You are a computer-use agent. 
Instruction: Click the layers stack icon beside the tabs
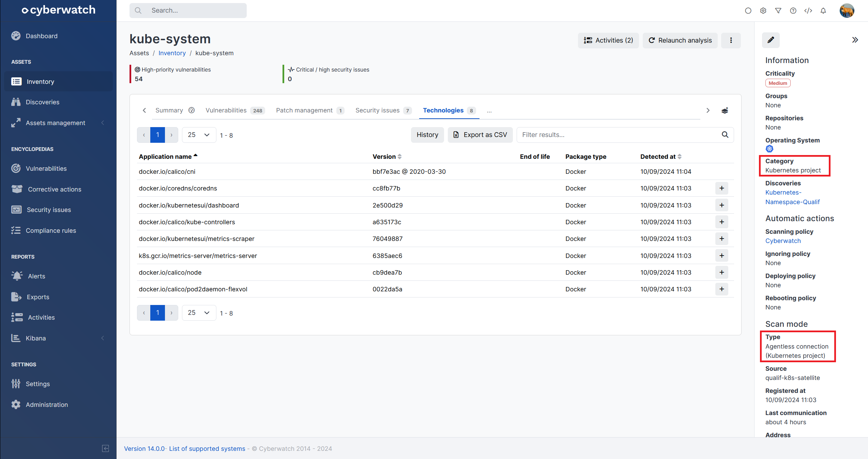coord(725,110)
